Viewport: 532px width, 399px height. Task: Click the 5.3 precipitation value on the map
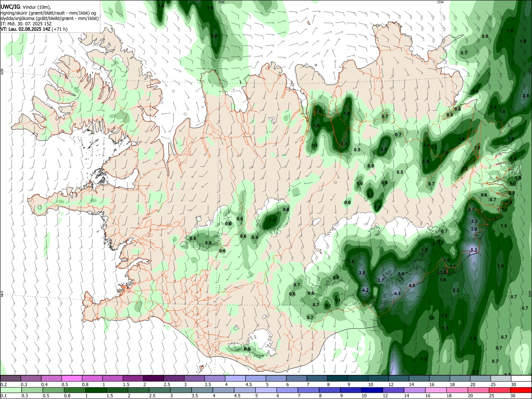click(474, 250)
